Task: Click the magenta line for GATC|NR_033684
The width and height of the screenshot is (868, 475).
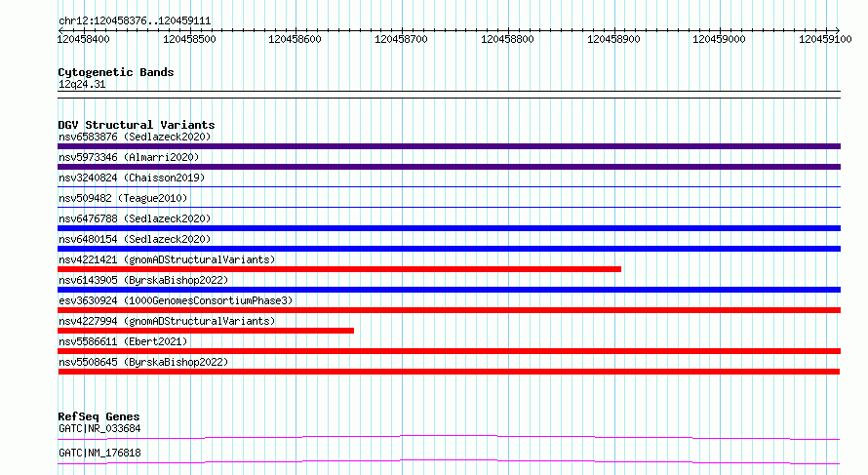Action: coord(449,437)
